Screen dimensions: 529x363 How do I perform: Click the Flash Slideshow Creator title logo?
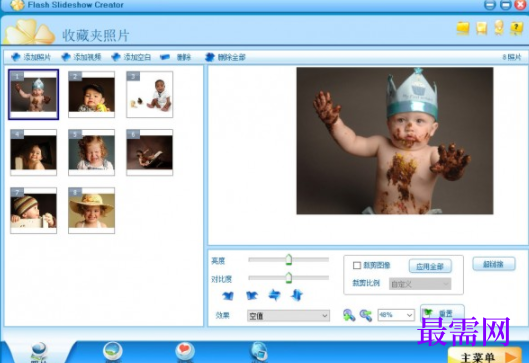click(17, 5)
